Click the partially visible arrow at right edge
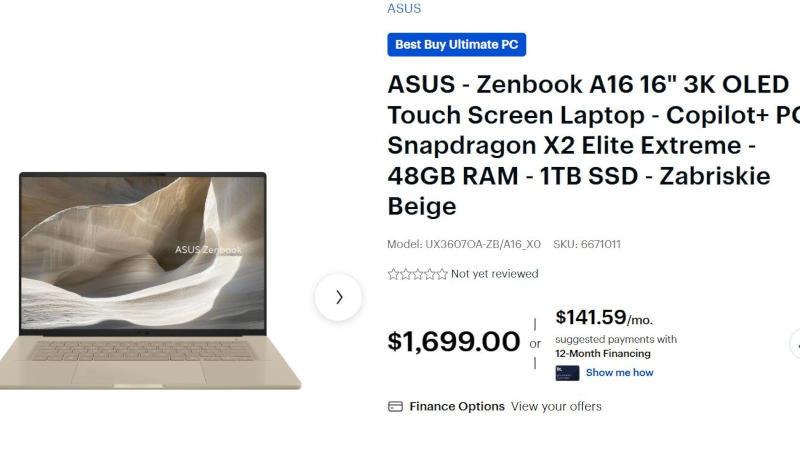Screen dimensions: 800x450 [x=795, y=344]
